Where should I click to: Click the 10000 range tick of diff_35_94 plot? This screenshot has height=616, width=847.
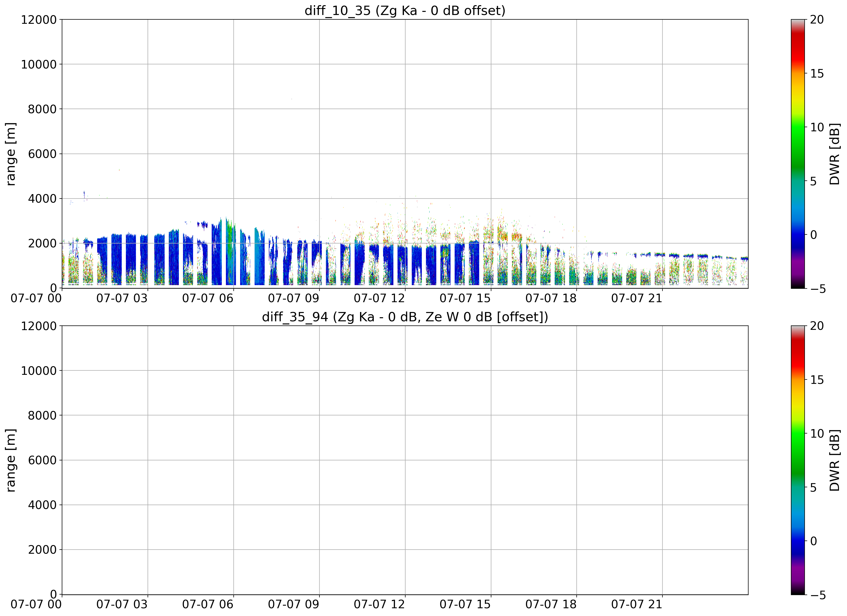click(x=39, y=371)
